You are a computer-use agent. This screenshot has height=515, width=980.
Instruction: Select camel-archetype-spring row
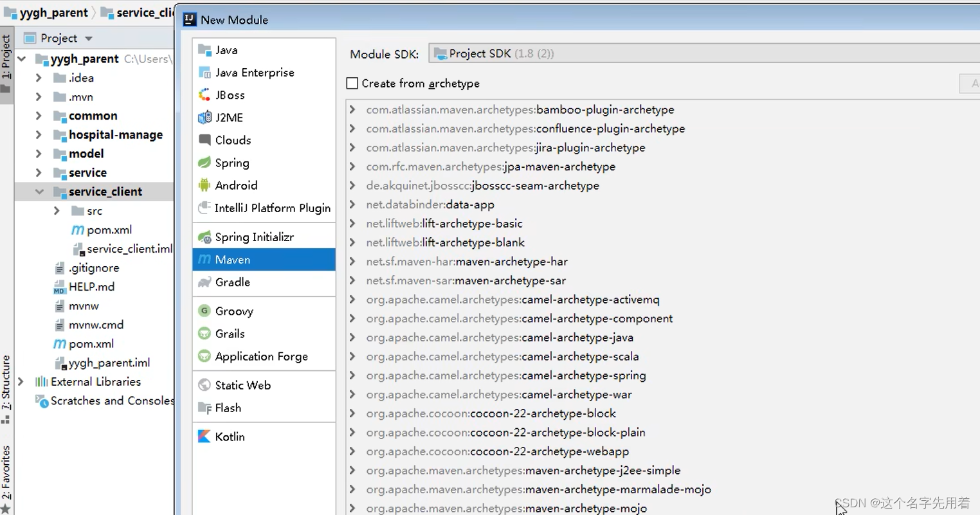coord(506,375)
